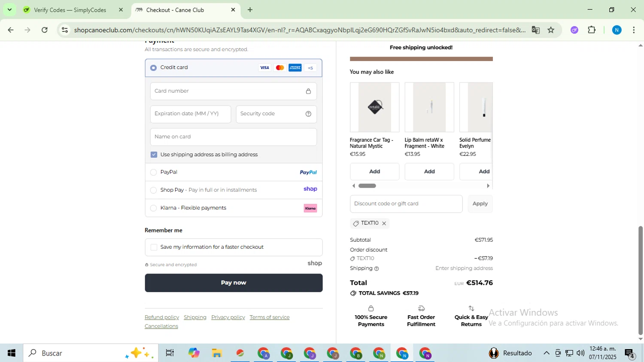This screenshot has height=362, width=644.
Task: Check save my information for faster checkout
Action: click(x=154, y=247)
